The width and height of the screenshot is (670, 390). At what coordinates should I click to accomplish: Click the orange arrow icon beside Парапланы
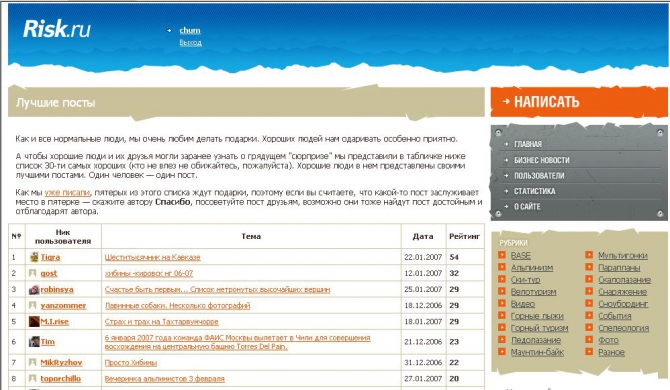coord(589,267)
